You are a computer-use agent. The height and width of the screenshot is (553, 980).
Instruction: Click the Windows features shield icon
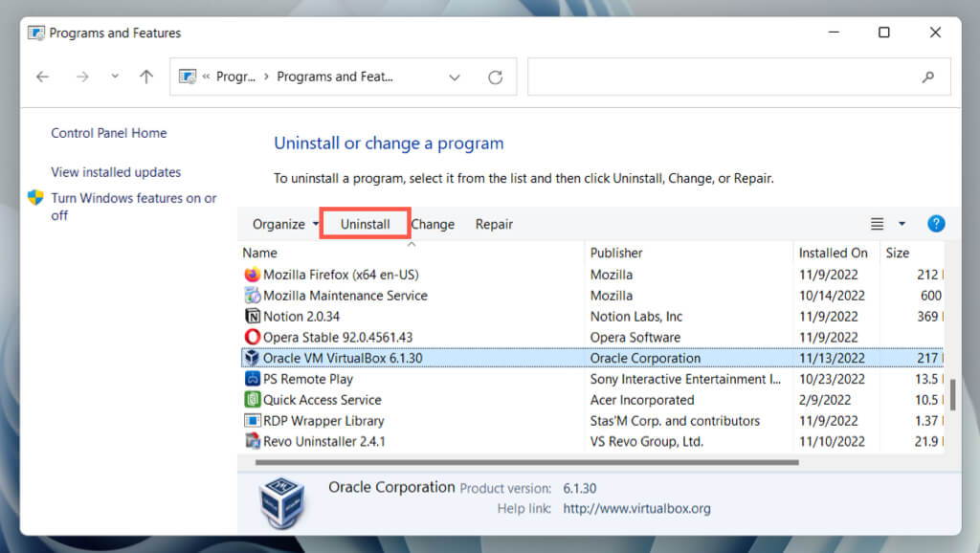coord(35,198)
